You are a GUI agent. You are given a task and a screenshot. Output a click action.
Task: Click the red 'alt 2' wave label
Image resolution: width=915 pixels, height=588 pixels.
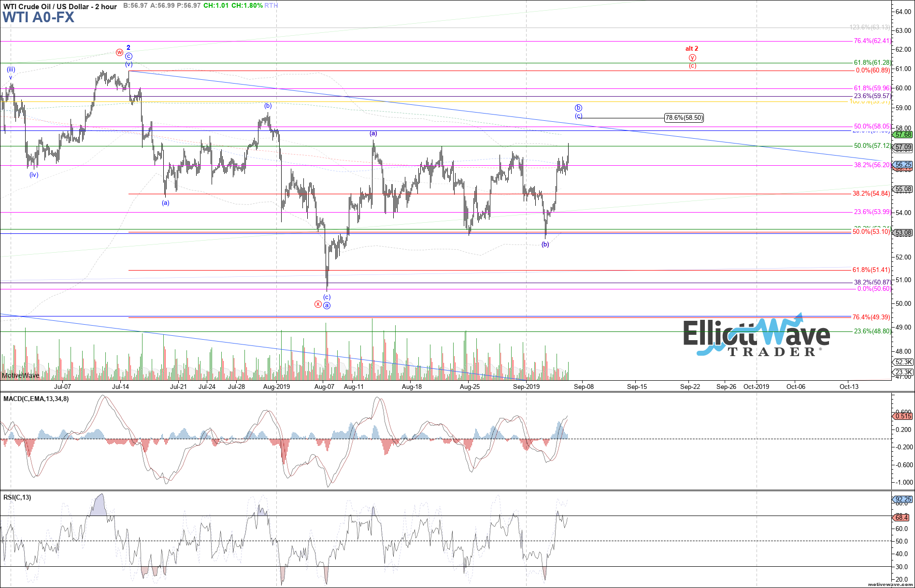tap(692, 48)
